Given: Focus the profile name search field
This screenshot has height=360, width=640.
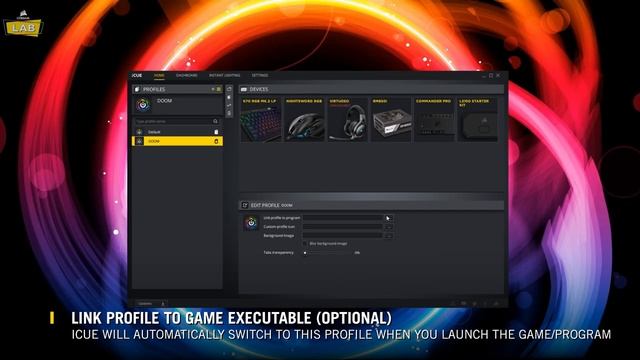Looking at the screenshot, I should pos(177,121).
